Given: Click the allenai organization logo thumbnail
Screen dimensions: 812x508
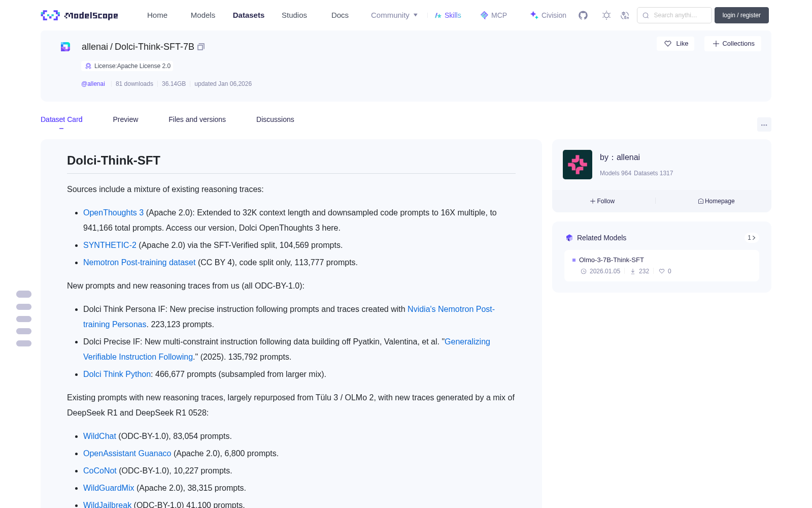Looking at the screenshot, I should tap(578, 165).
